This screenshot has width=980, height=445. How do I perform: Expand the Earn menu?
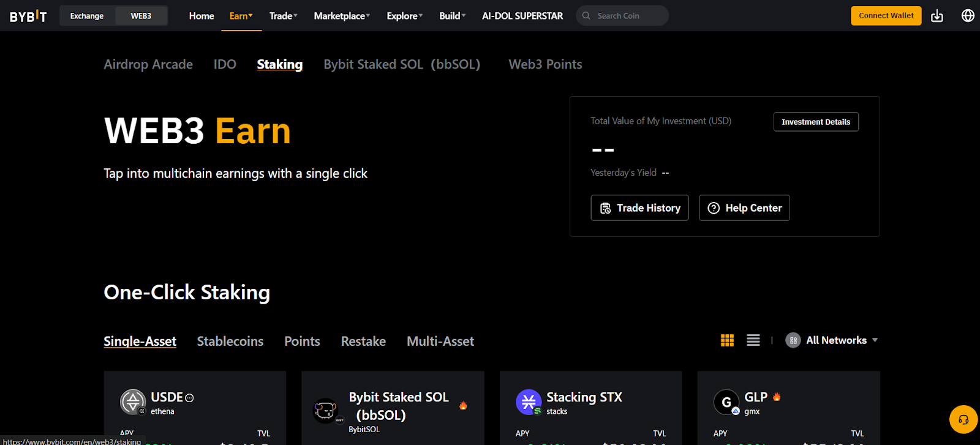click(241, 16)
